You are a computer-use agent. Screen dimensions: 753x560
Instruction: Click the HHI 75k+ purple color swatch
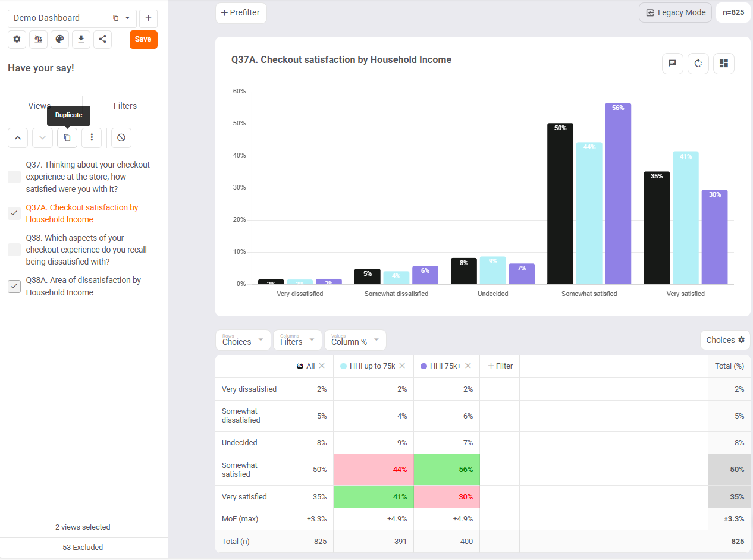pyautogui.click(x=423, y=366)
